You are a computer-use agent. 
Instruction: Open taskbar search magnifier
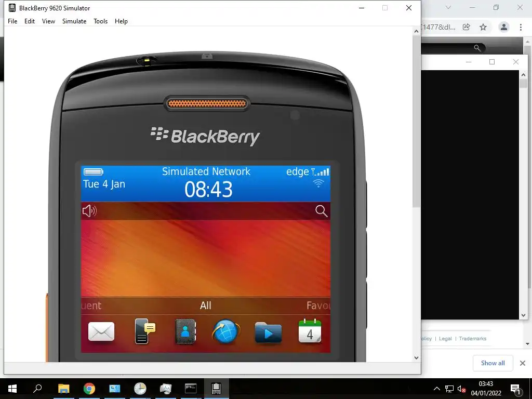pos(37,389)
